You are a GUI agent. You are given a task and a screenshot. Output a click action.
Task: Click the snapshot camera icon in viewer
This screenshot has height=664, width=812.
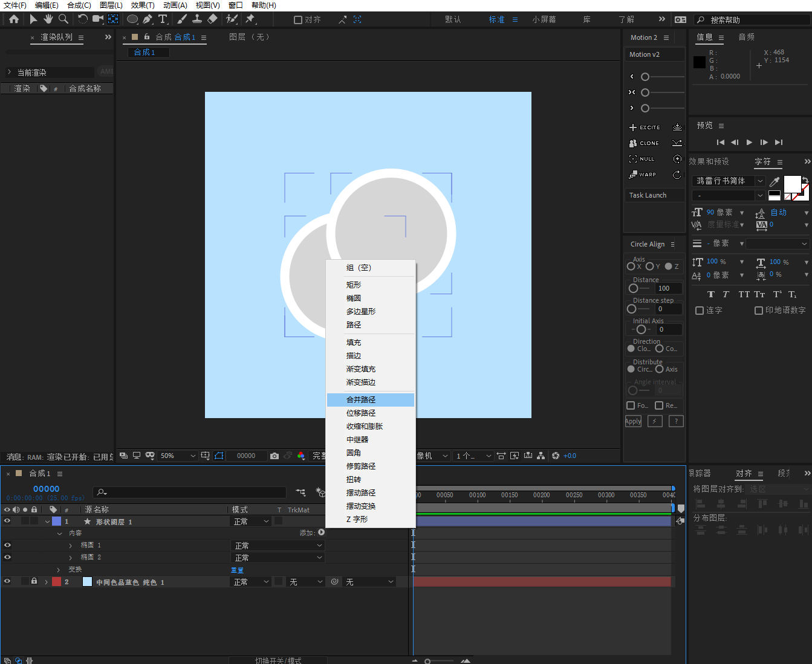coord(274,456)
